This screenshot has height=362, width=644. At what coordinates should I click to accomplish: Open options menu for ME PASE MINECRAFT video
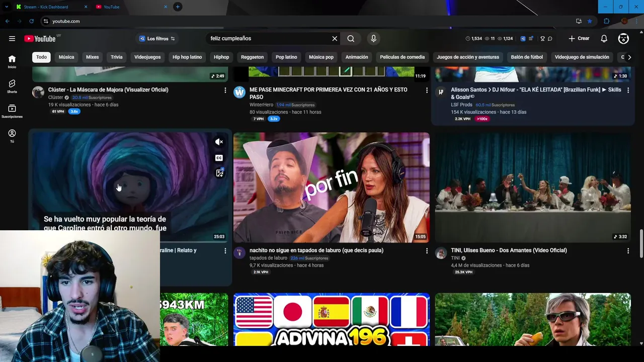[x=427, y=90]
